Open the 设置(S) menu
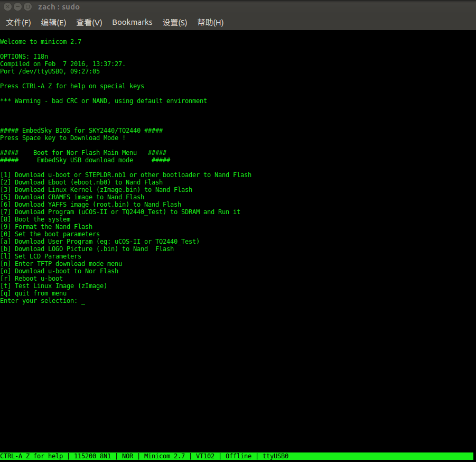476x462 pixels. [174, 22]
